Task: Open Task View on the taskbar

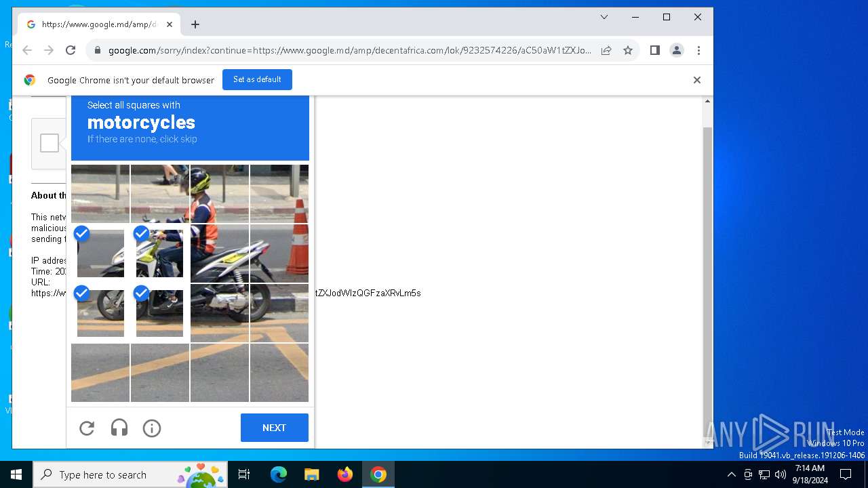Action: coord(244,474)
